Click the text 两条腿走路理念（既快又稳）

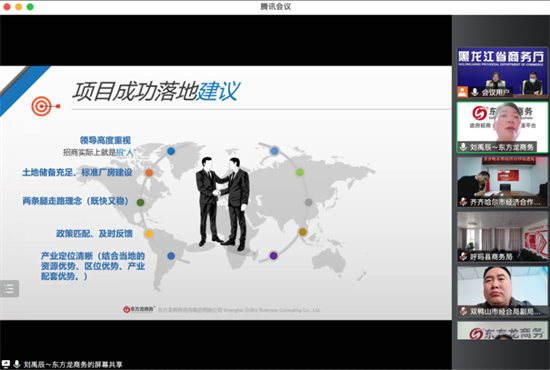76,201
